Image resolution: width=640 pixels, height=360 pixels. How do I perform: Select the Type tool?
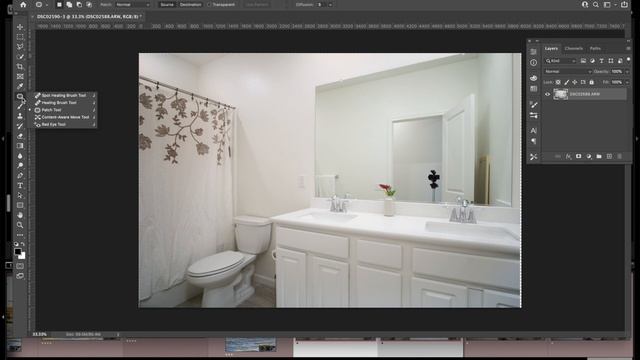[20, 186]
